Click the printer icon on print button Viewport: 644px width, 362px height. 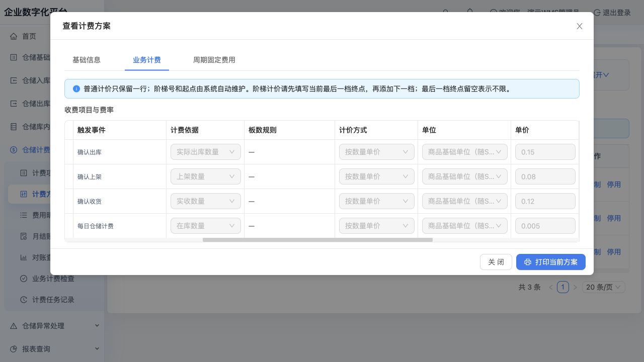click(528, 262)
